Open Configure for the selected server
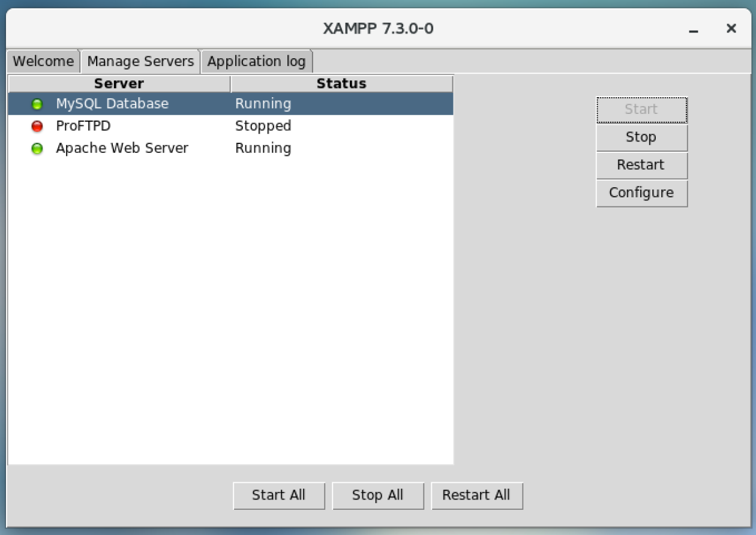Image resolution: width=756 pixels, height=535 pixels. point(641,193)
